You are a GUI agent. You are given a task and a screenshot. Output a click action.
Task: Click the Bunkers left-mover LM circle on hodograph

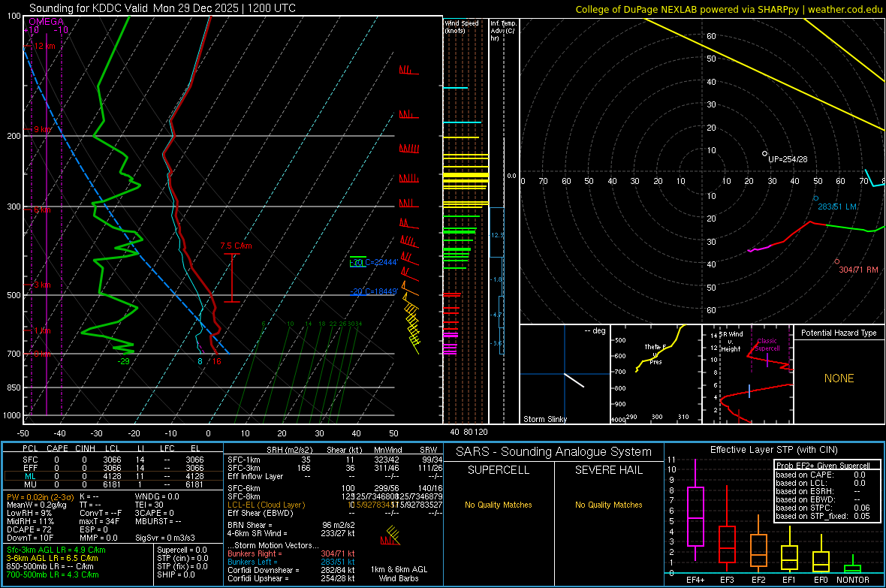point(815,198)
